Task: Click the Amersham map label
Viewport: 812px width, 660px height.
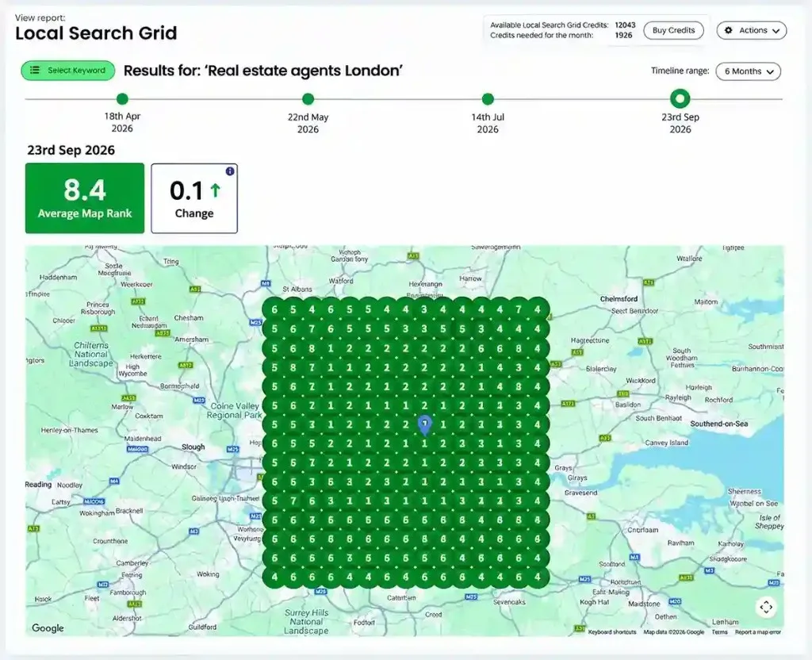Action: [x=192, y=340]
